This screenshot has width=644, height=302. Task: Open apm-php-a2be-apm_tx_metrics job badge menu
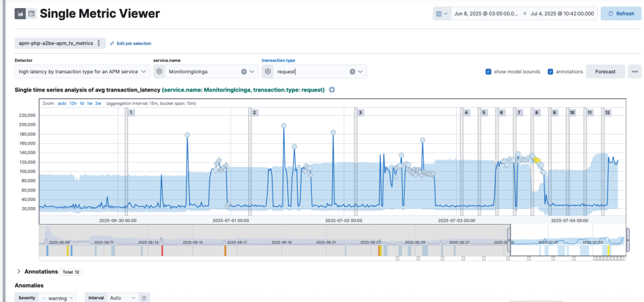[x=98, y=43]
